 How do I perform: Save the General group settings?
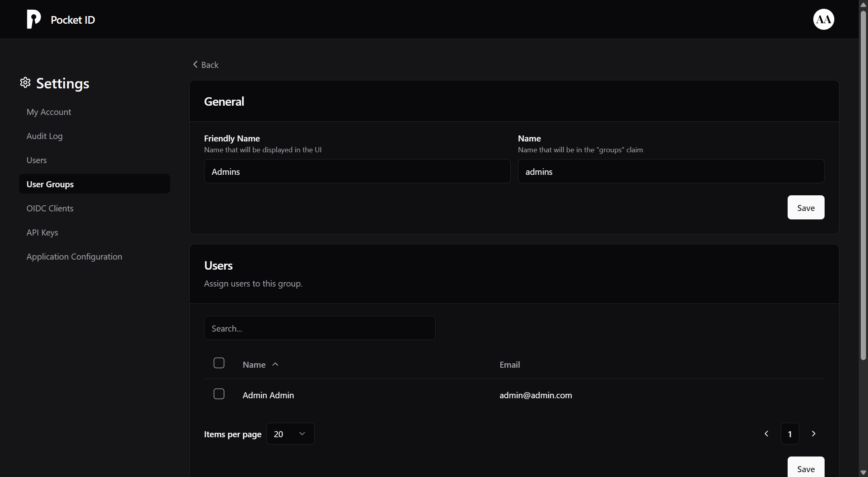806,207
